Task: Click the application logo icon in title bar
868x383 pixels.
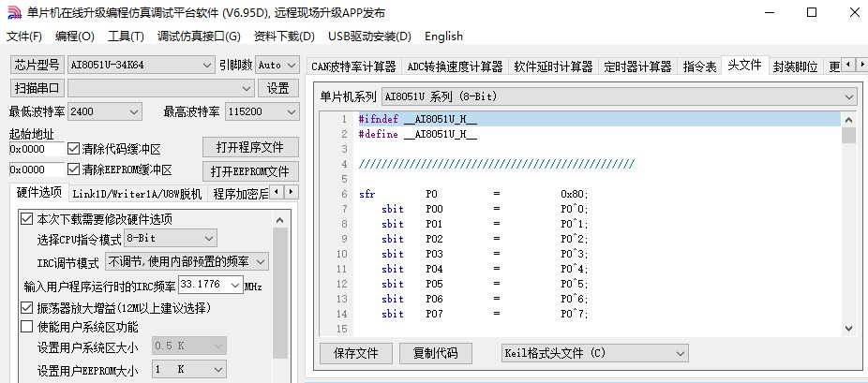Action: click(14, 13)
